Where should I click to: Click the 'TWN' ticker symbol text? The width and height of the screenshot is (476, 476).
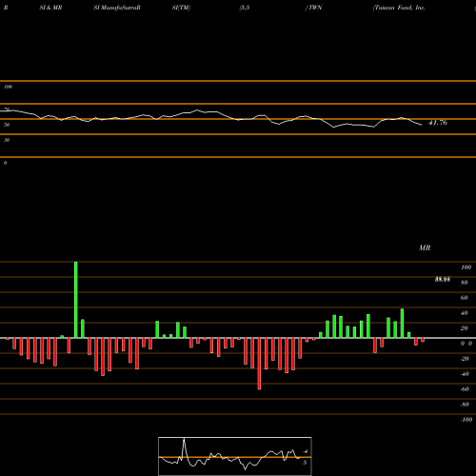pos(315,8)
